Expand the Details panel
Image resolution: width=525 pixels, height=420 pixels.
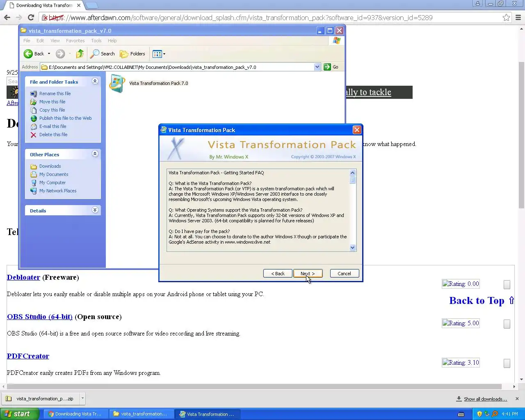tap(95, 210)
